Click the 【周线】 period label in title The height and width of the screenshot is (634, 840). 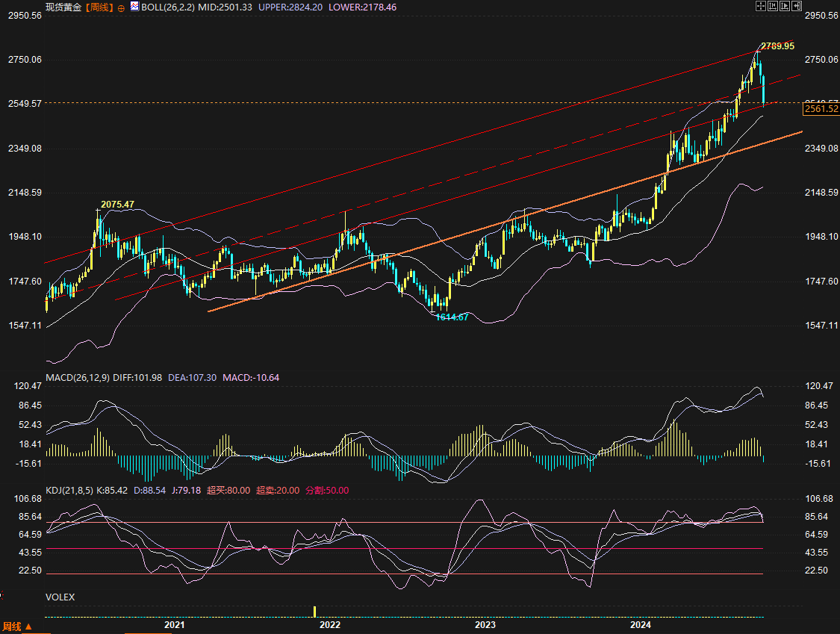(x=99, y=7)
